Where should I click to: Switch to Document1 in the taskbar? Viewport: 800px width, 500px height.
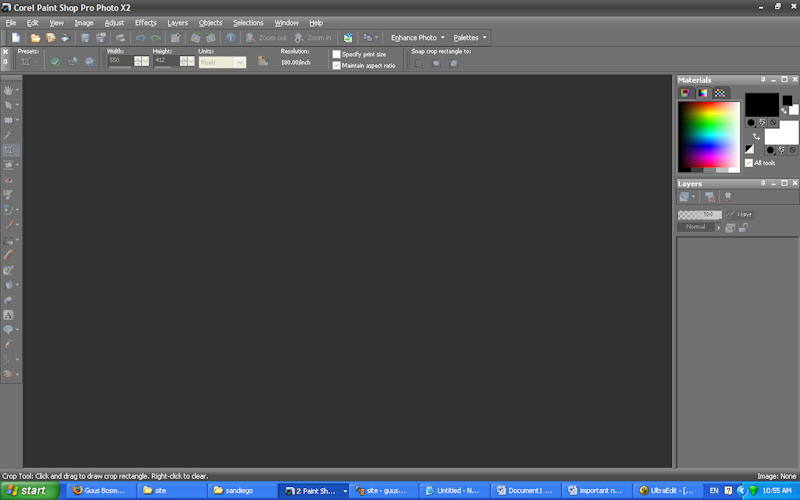[x=525, y=491]
